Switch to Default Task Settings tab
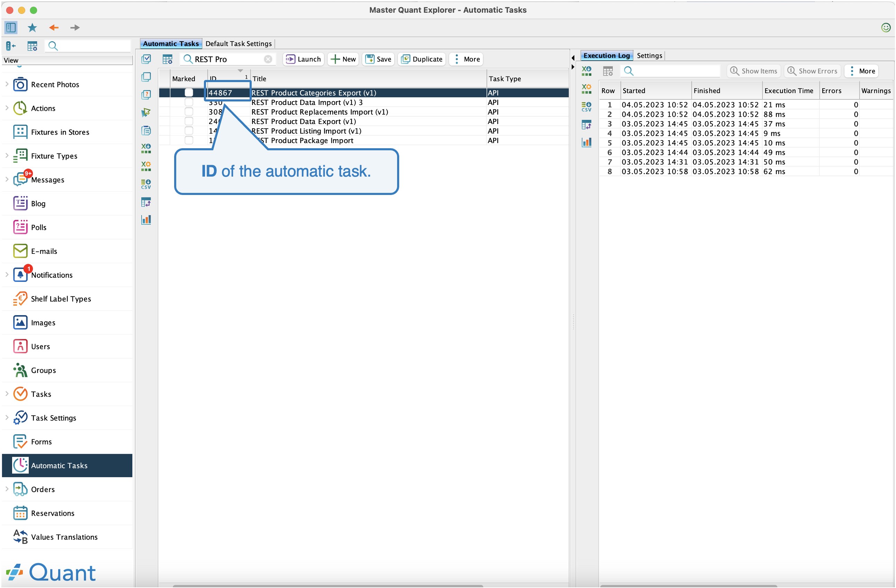The width and height of the screenshot is (896, 588). 238,44
